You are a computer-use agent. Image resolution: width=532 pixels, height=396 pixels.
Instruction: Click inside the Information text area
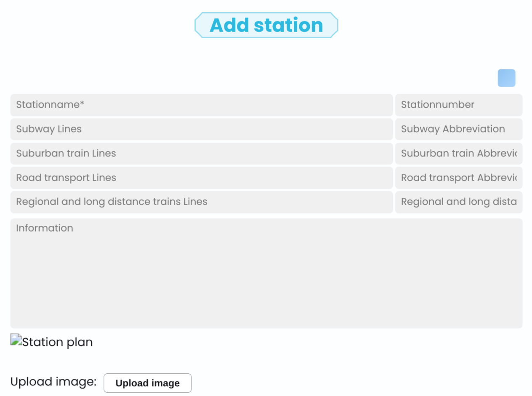[266, 273]
